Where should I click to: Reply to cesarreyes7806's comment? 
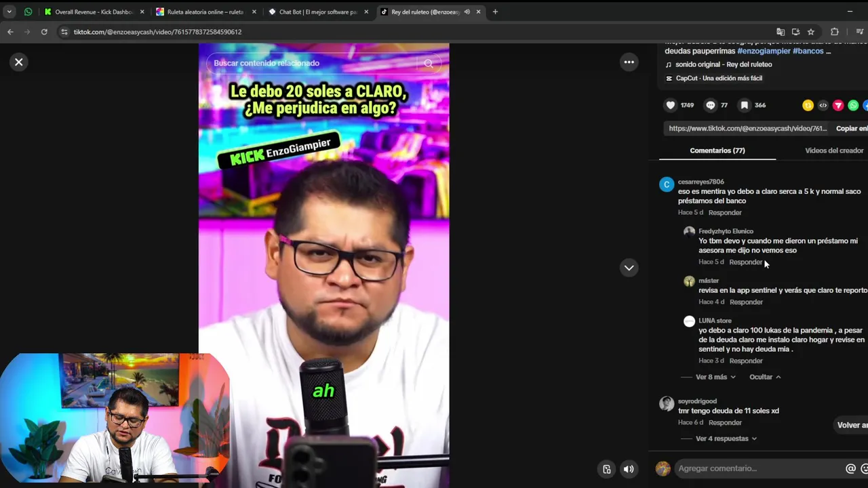[725, 213]
